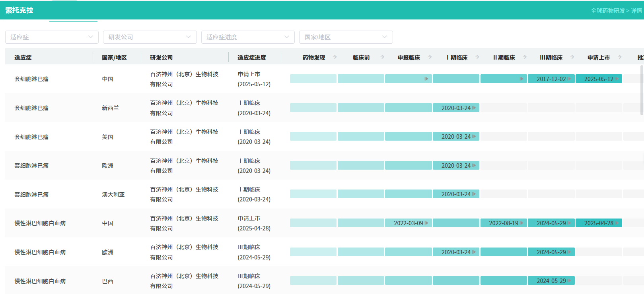Click arrow icon after I期临床 header
The height and width of the screenshot is (294, 644).
[x=477, y=57]
